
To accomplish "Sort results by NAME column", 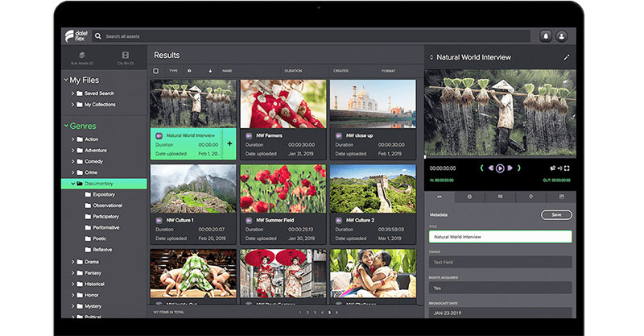I will click(x=227, y=71).
